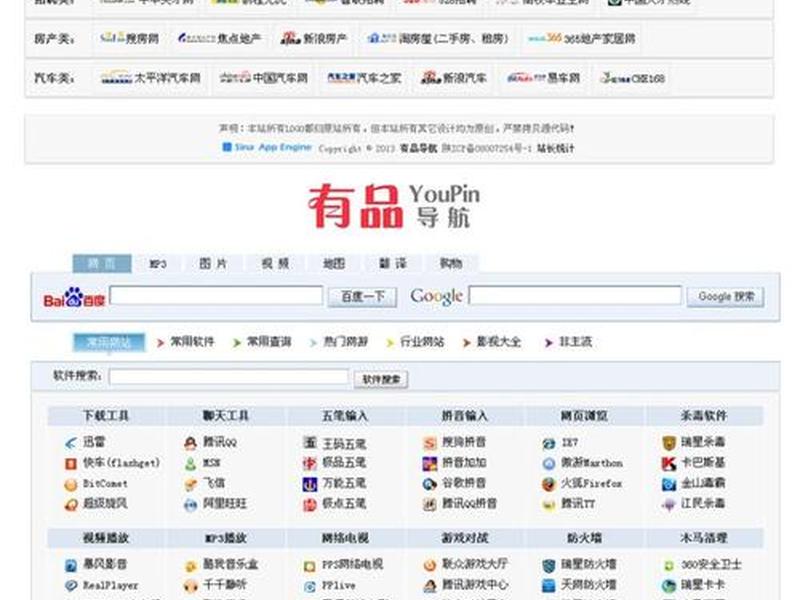Open the PPlive icon
Image resolution: width=800 pixels, height=600 pixels.
coord(310,586)
